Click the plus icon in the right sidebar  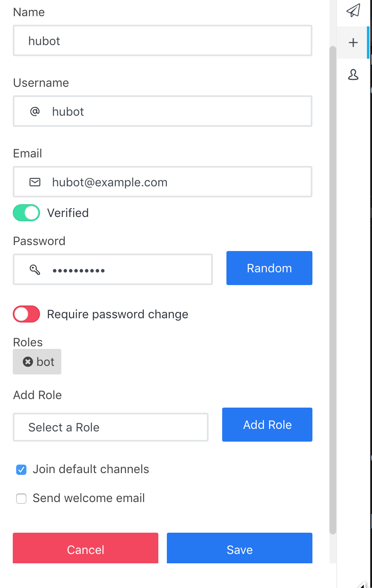click(x=353, y=42)
